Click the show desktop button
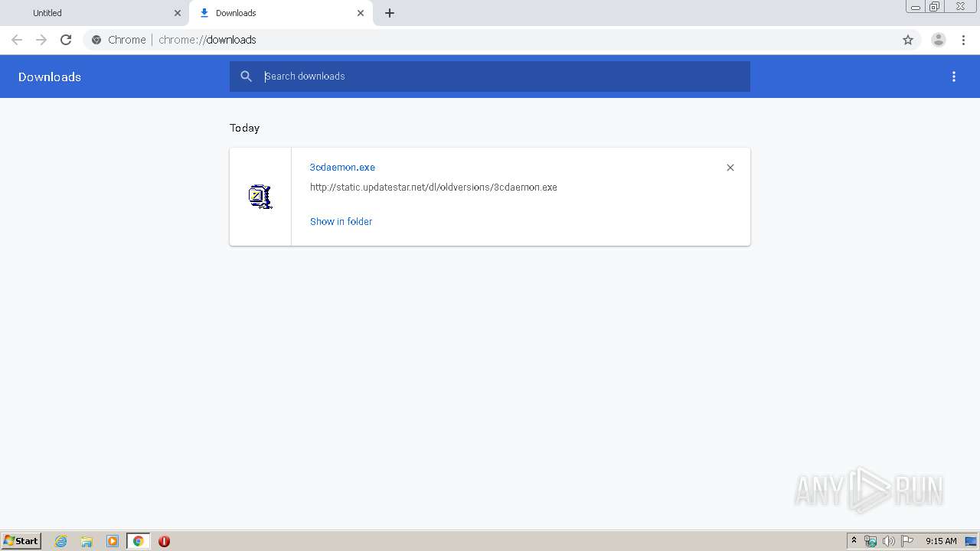 (971, 541)
